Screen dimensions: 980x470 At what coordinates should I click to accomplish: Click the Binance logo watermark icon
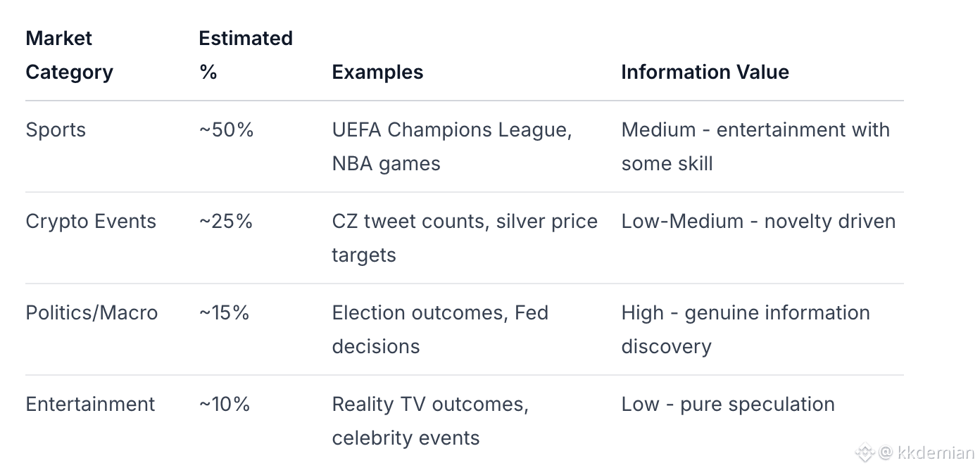tap(865, 452)
